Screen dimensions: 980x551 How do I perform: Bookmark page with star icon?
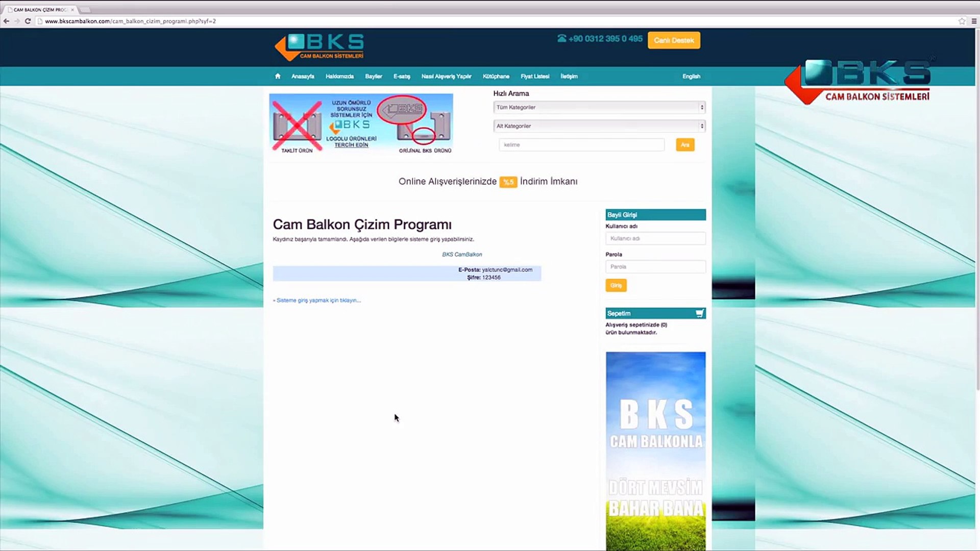[x=962, y=21]
